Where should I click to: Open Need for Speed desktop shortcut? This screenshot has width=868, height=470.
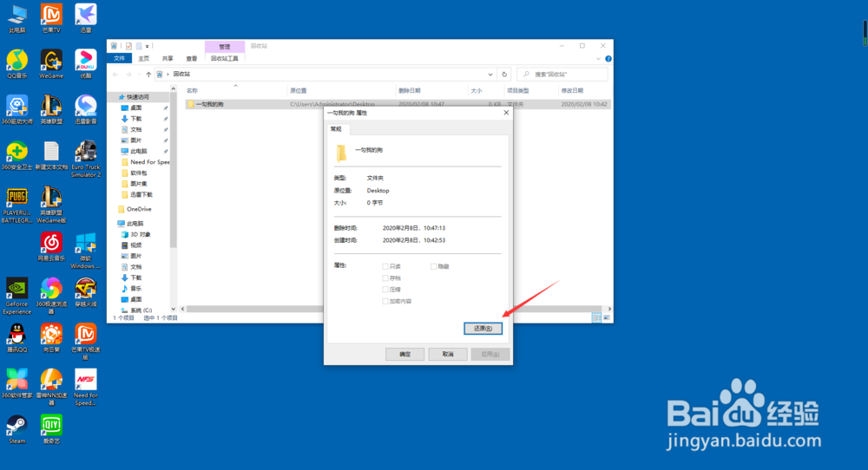(86, 388)
